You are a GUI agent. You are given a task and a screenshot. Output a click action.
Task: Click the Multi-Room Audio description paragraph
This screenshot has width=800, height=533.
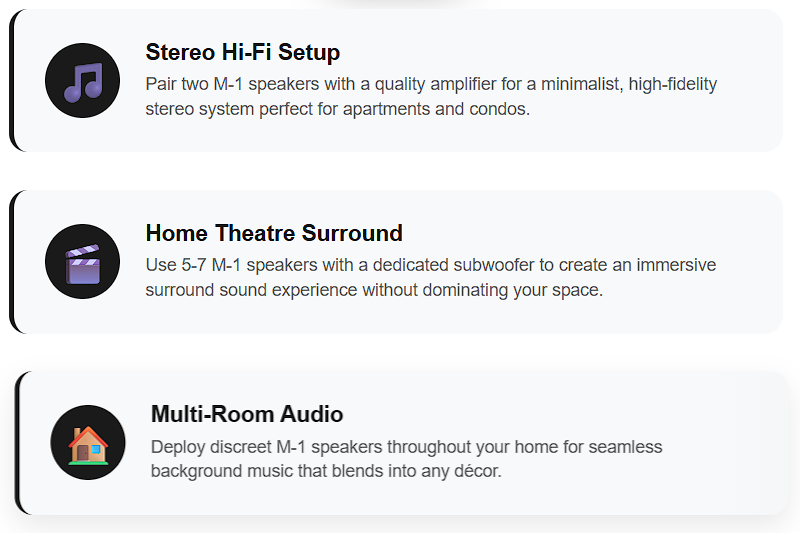point(406,459)
